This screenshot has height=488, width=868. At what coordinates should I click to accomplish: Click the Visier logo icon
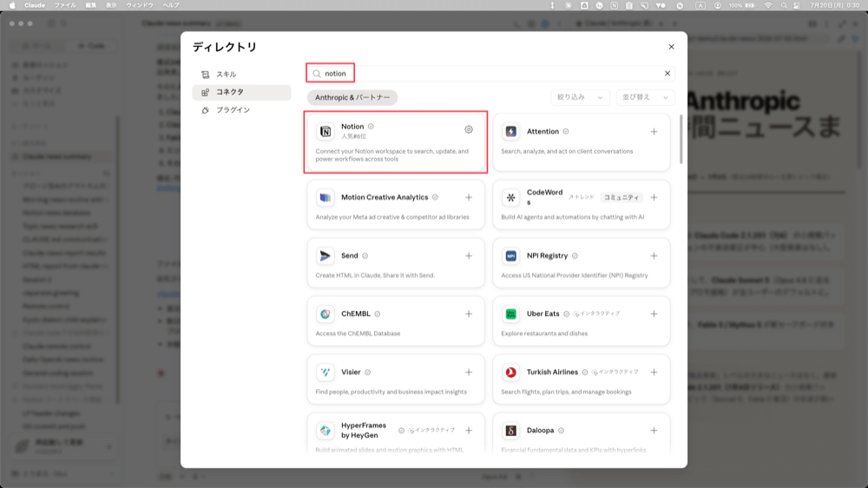[325, 373]
